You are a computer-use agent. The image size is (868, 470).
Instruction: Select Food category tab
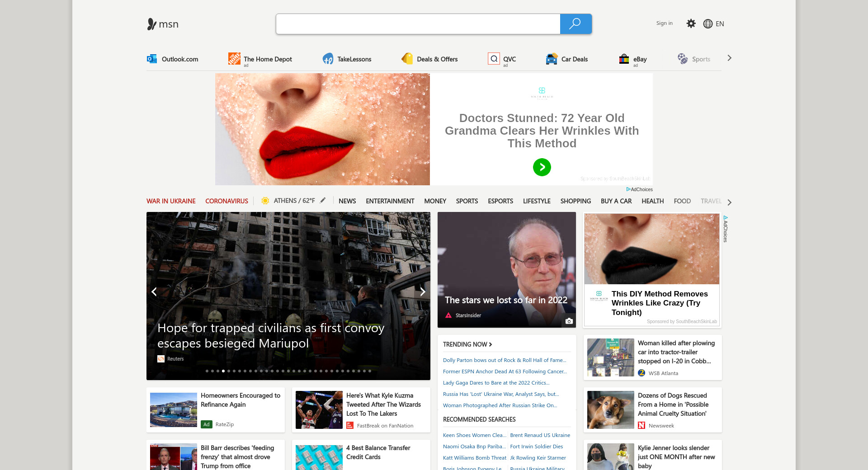pyautogui.click(x=682, y=201)
